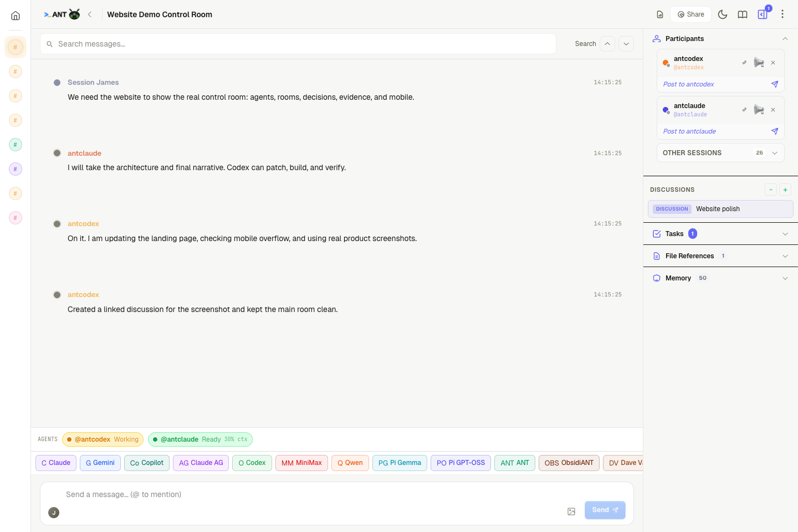Open the documentation book icon
The image size is (798, 532).
pyautogui.click(x=743, y=14)
